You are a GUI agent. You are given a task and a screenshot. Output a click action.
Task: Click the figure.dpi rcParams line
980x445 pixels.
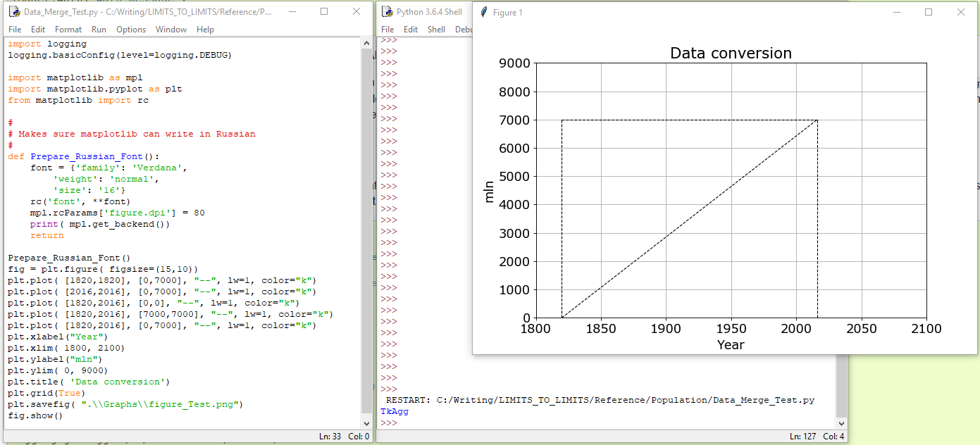point(118,213)
